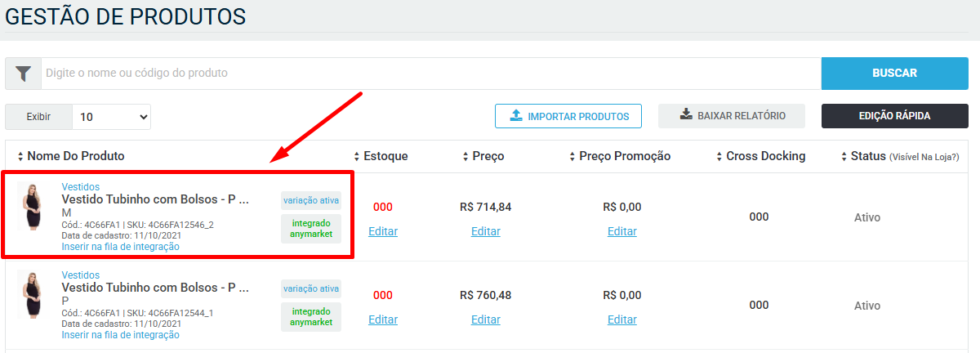
Task: Sort by Preço Promoção arrows
Action: [572, 156]
